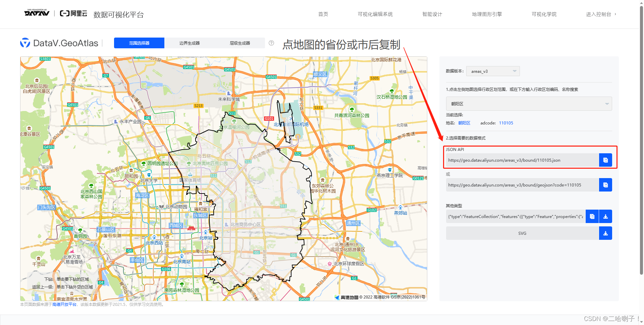Click the 汉石桥湿地公园 label on map
Viewport: 644px width, 325px height.
click(392, 97)
